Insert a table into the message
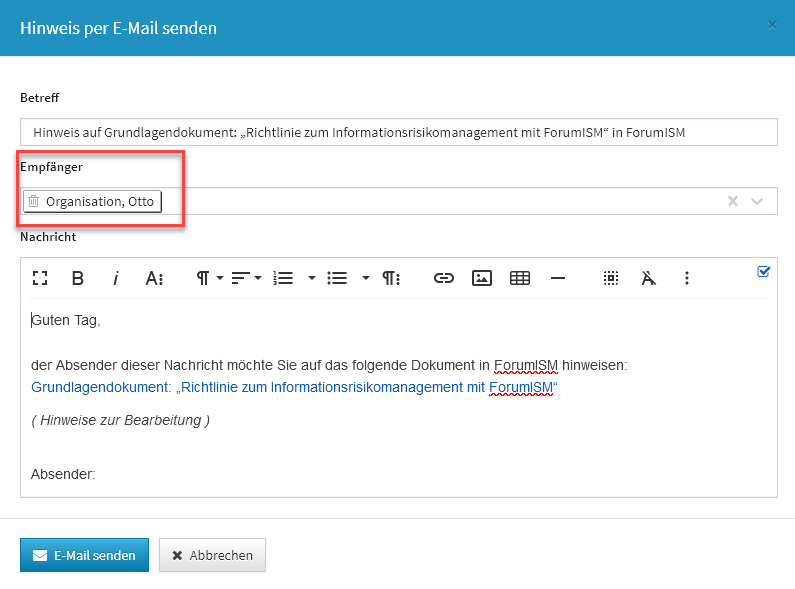Viewport: 795px width, 589px height. [x=520, y=278]
